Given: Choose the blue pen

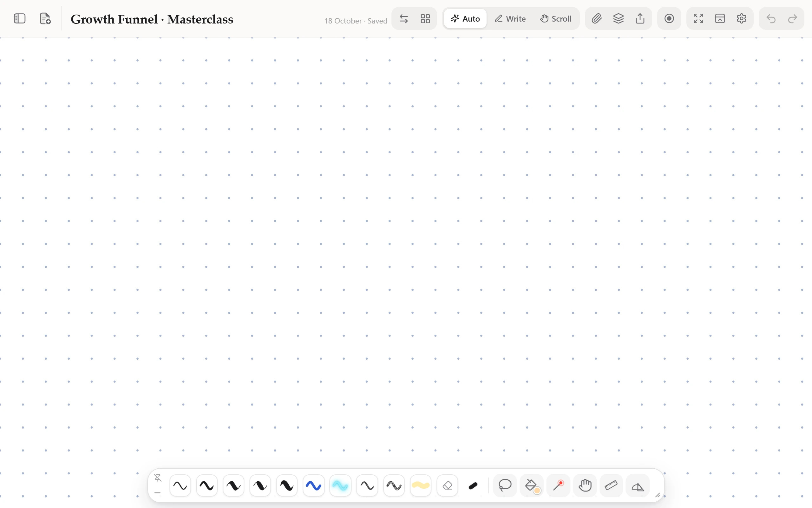Looking at the screenshot, I should pos(313,485).
